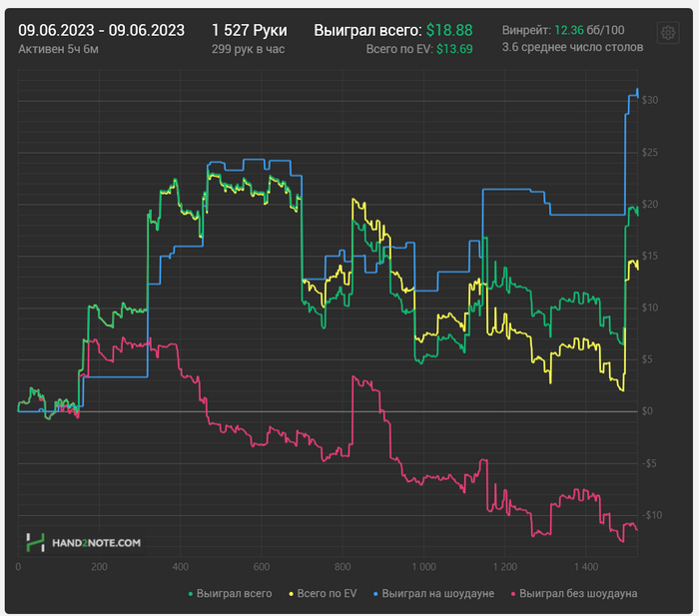699x616 pixels.
Task: Click the green dot beside "Выиграл всего"
Action: click(191, 594)
